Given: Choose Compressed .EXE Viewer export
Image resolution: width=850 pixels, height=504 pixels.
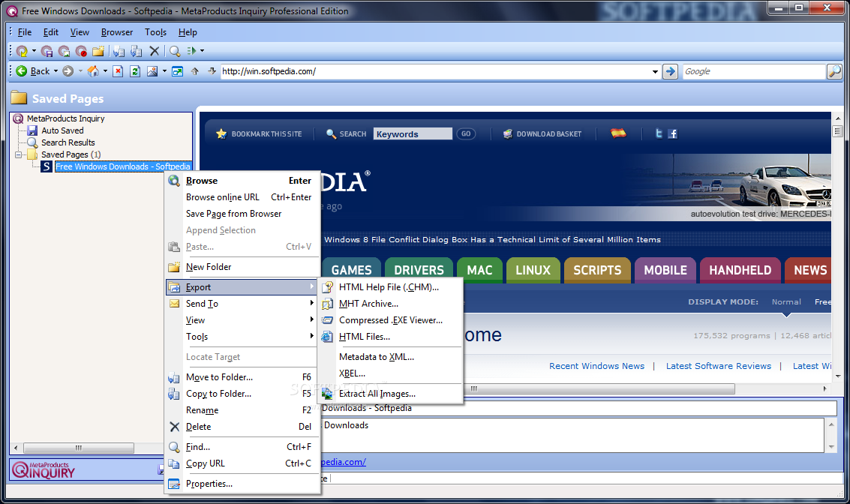Looking at the screenshot, I should pos(390,320).
